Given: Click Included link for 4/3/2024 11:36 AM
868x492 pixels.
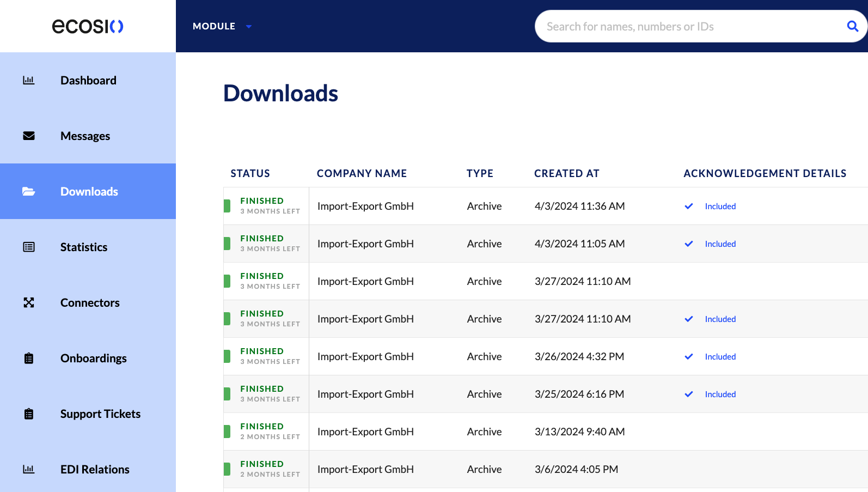Looking at the screenshot, I should pyautogui.click(x=720, y=206).
